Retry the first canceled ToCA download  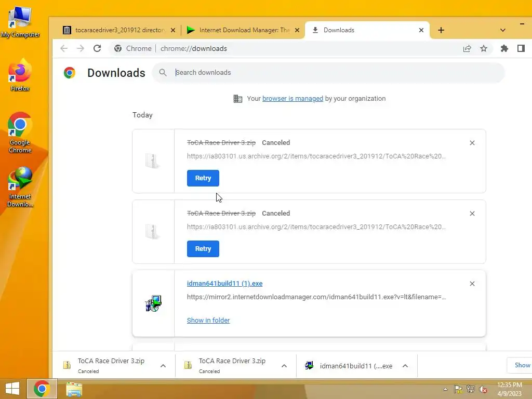(203, 178)
